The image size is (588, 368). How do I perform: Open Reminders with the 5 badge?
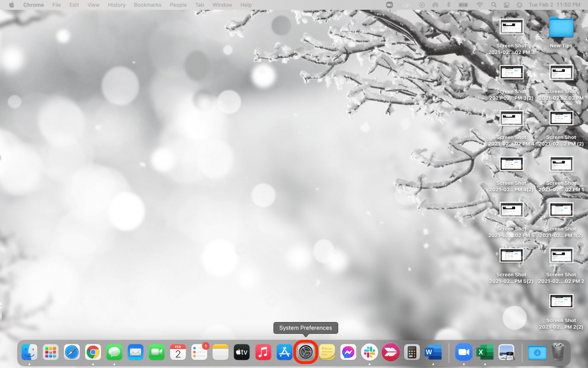click(199, 352)
